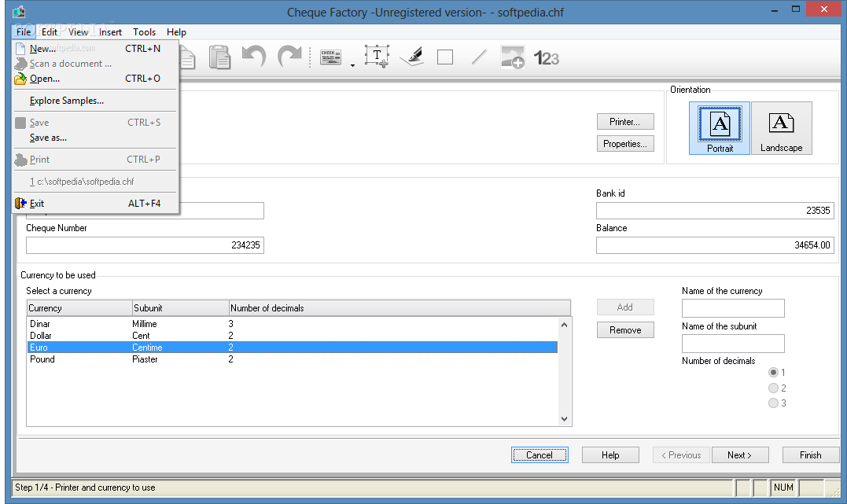Image resolution: width=847 pixels, height=504 pixels.
Task: Click the Printer... button
Action: point(625,122)
